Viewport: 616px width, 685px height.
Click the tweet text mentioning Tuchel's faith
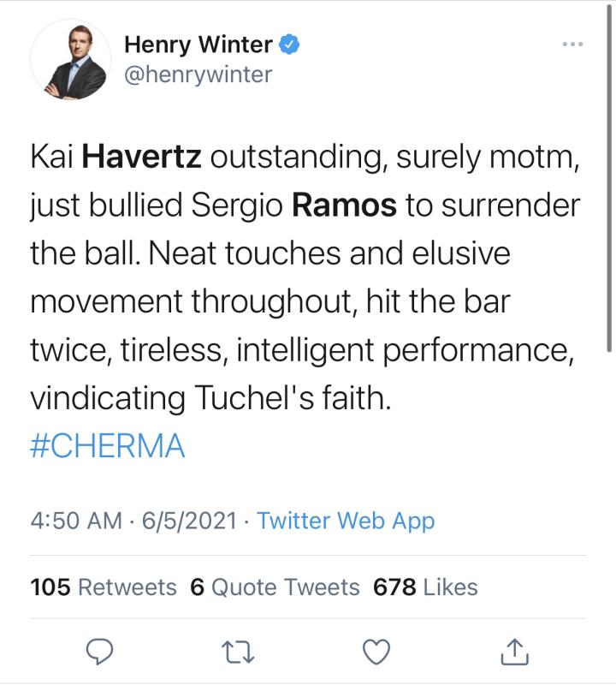(x=210, y=399)
